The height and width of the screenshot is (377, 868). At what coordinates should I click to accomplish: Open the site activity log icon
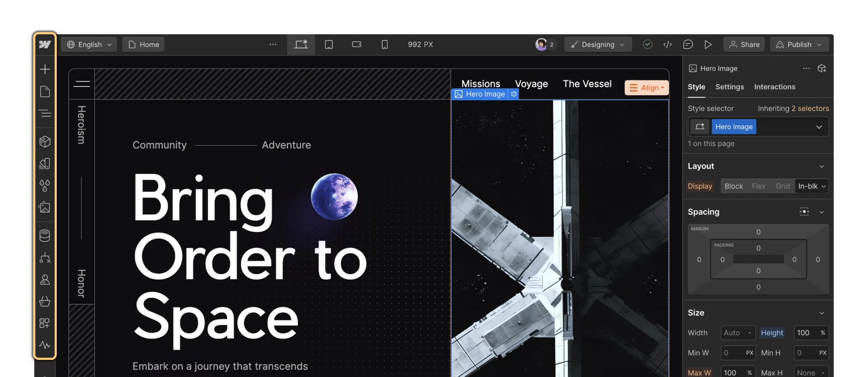(45, 345)
